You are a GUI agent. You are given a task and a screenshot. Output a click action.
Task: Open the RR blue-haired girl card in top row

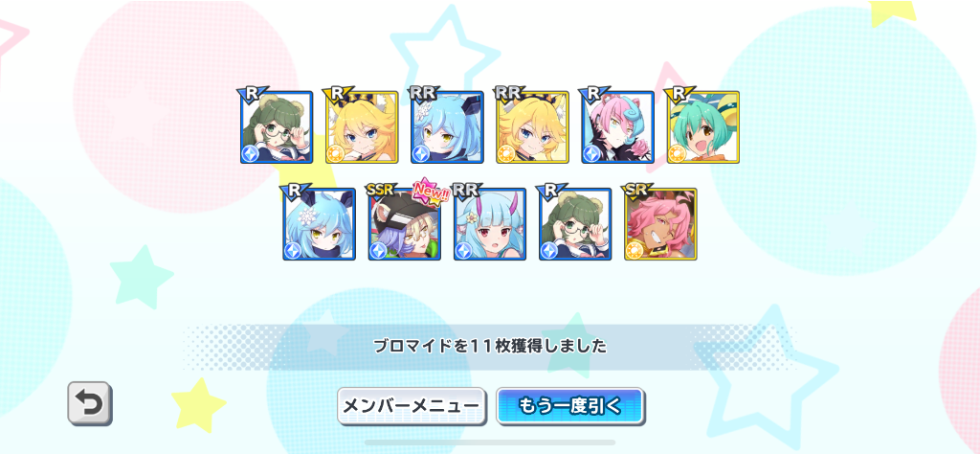pos(447,127)
